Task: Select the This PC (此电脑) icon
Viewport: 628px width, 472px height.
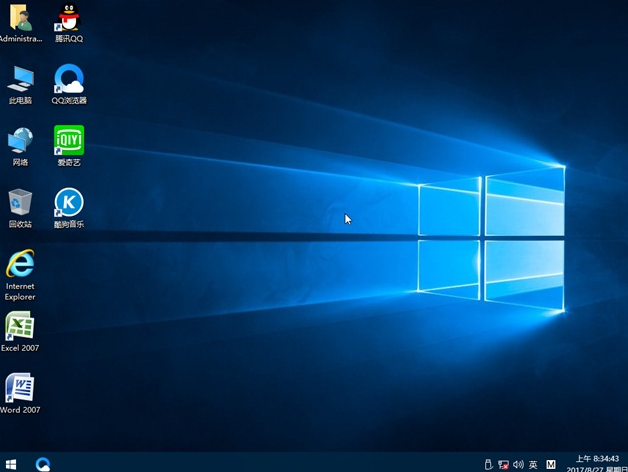Action: [20, 80]
